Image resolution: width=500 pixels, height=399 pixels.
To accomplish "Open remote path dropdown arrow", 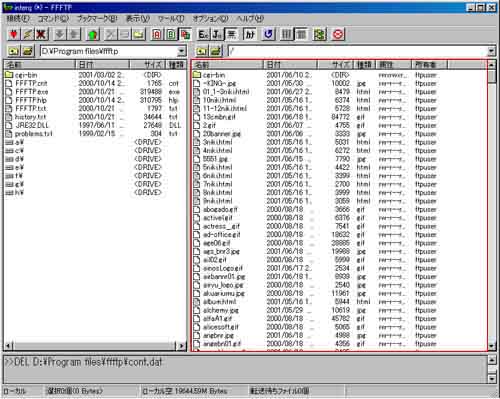I will 492,51.
